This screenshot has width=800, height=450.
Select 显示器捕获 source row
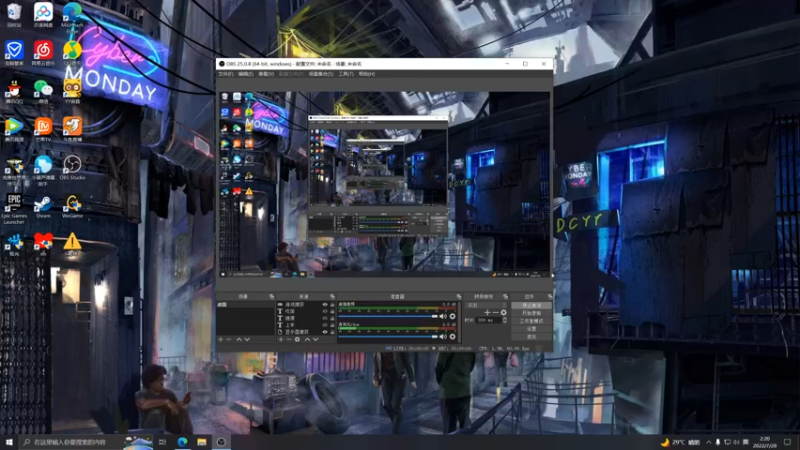tap(306, 332)
